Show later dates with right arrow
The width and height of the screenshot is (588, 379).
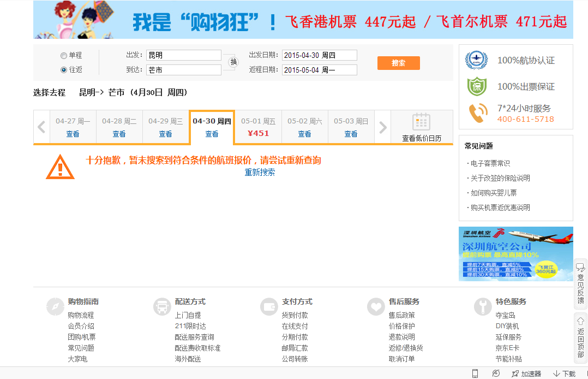[x=383, y=127]
